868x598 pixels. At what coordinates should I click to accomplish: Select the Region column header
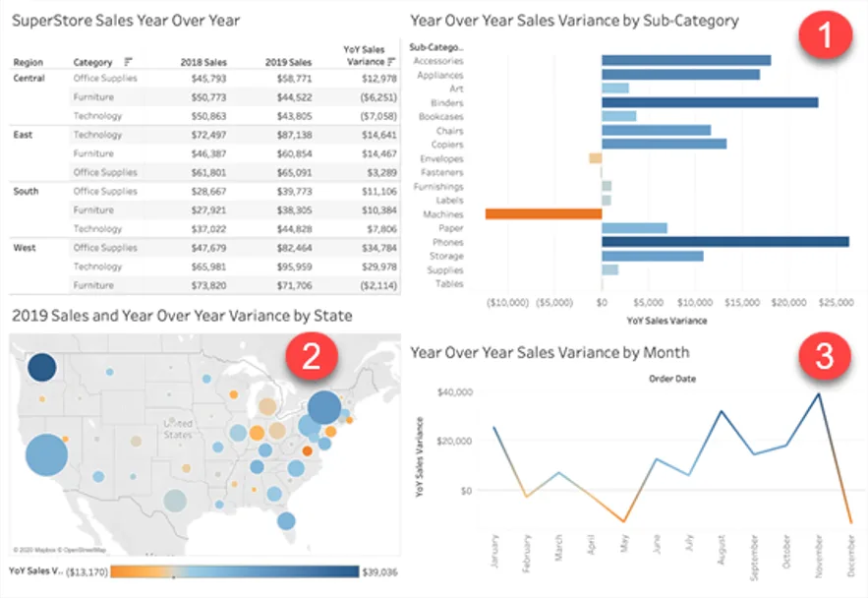[29, 62]
